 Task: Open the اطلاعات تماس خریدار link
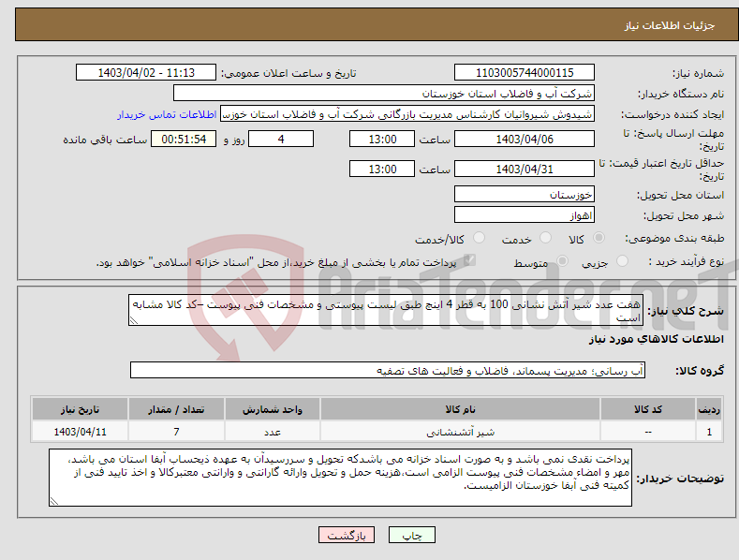click(167, 114)
